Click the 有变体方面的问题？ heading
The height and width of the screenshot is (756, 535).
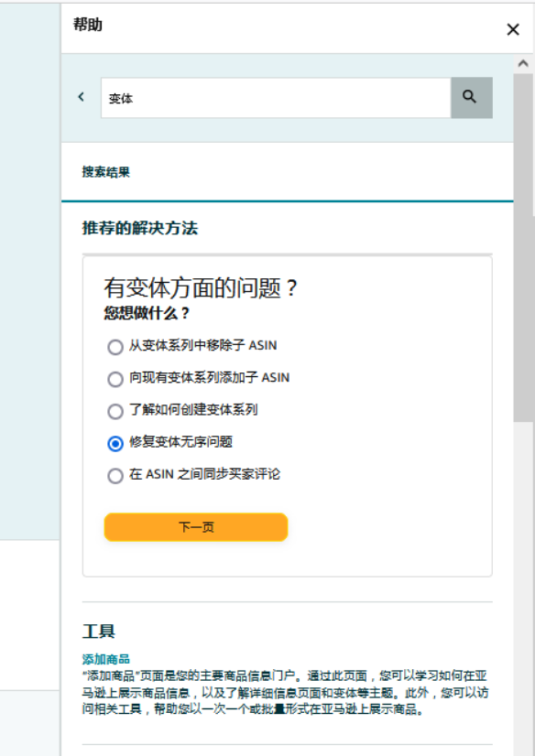201,288
